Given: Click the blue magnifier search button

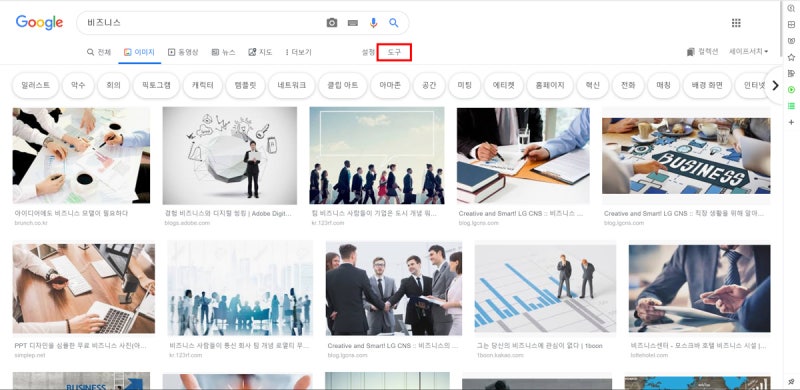Looking at the screenshot, I should [x=393, y=23].
